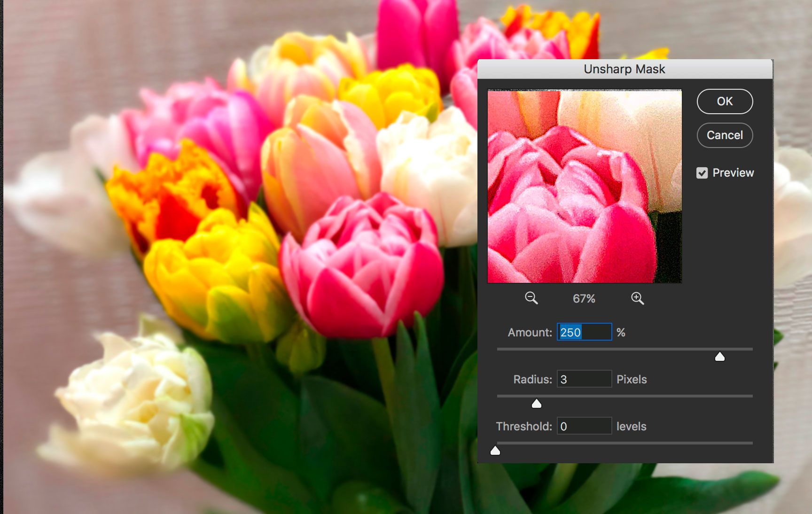Uncheck Preview to compare with original
Screen dimensions: 812x514
(703, 173)
